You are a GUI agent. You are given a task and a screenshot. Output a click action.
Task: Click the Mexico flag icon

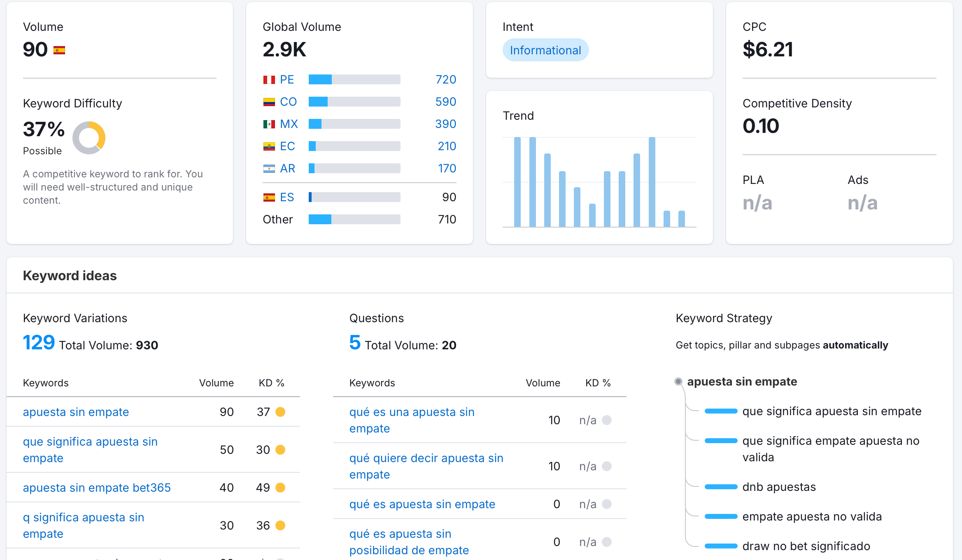click(269, 124)
